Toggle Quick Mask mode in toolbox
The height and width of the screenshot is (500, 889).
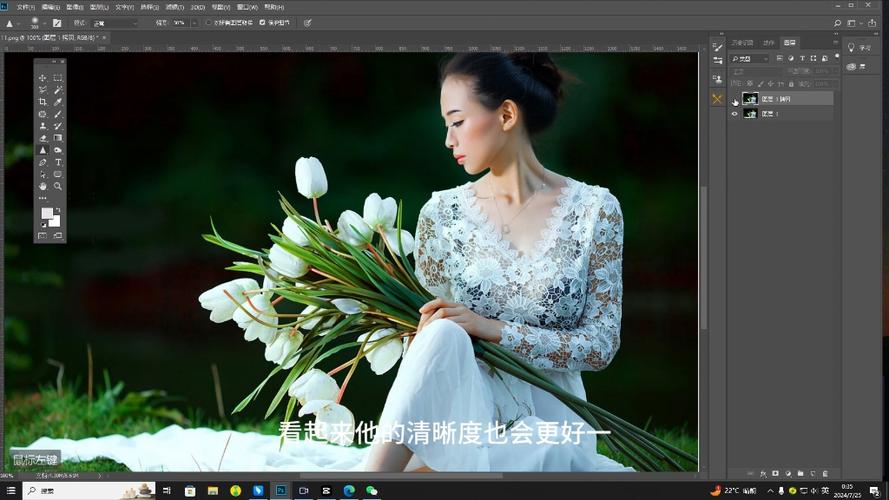point(43,235)
